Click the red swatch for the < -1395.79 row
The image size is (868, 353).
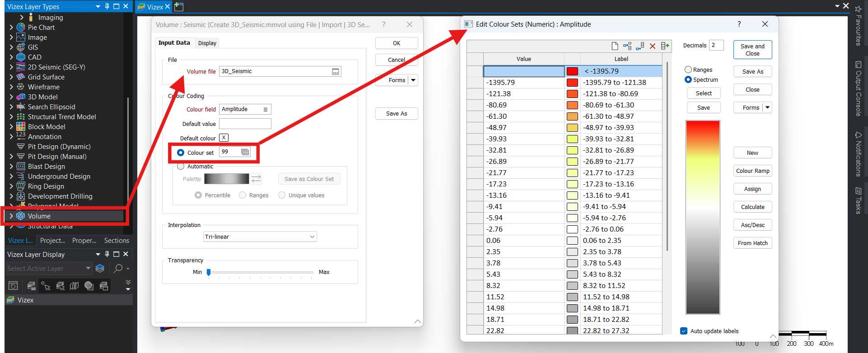click(x=572, y=71)
